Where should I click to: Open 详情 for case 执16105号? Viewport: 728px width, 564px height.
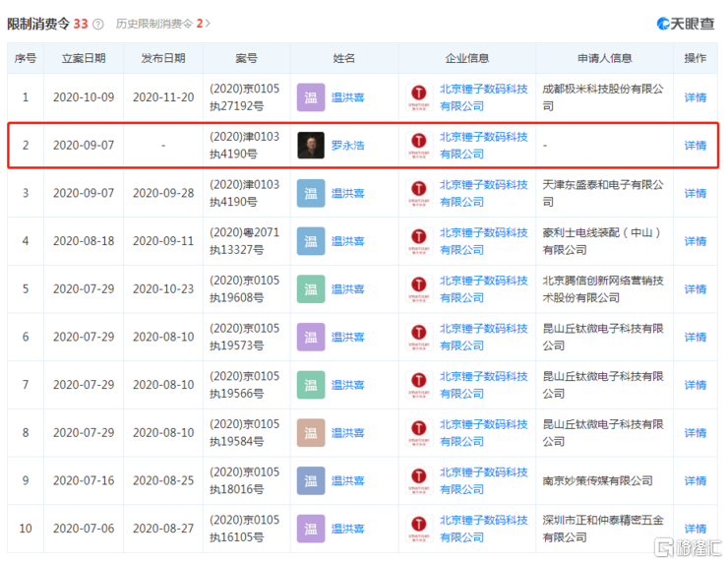695,529
